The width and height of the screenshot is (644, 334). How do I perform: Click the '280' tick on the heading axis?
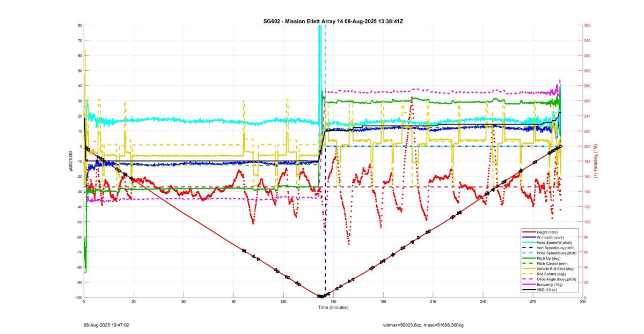click(587, 86)
